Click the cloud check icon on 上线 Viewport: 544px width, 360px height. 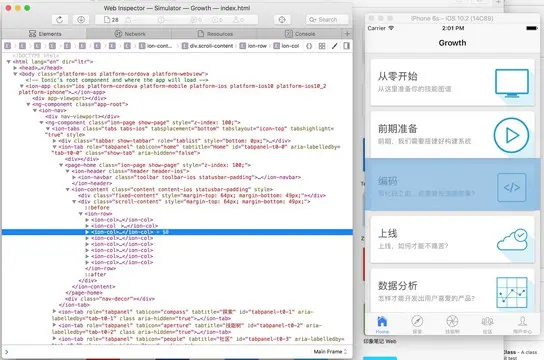pos(513,240)
